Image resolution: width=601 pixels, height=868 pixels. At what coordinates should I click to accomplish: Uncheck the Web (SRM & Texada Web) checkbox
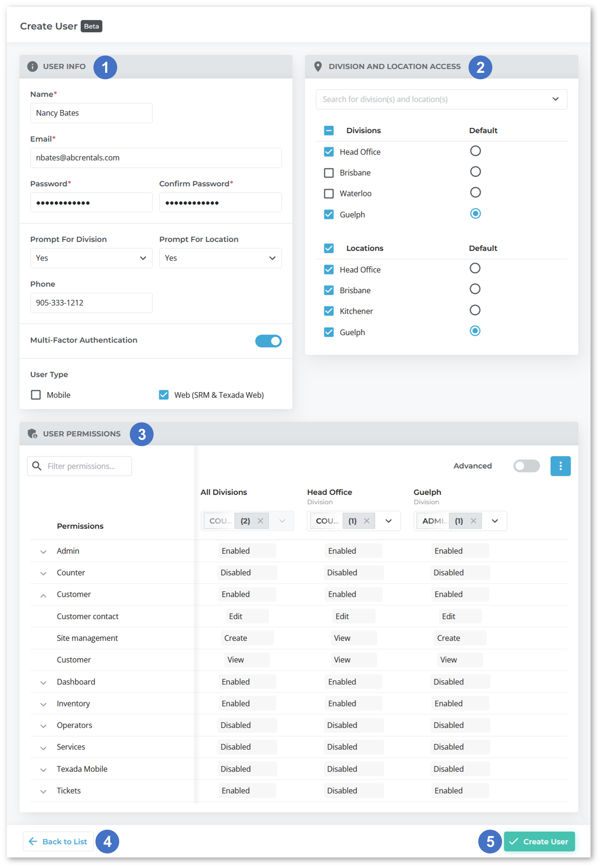coord(164,395)
